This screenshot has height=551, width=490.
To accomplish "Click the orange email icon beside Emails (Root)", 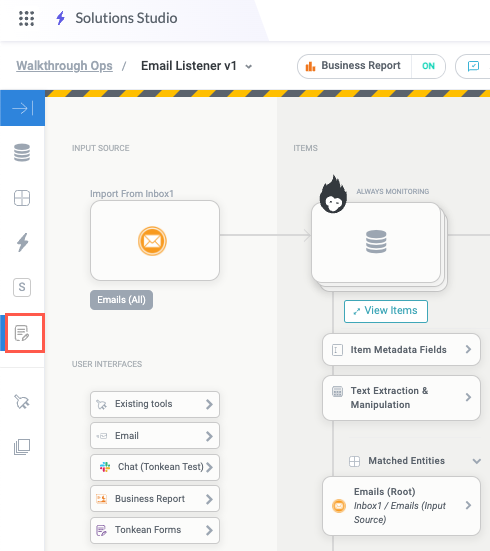I will 339,506.
